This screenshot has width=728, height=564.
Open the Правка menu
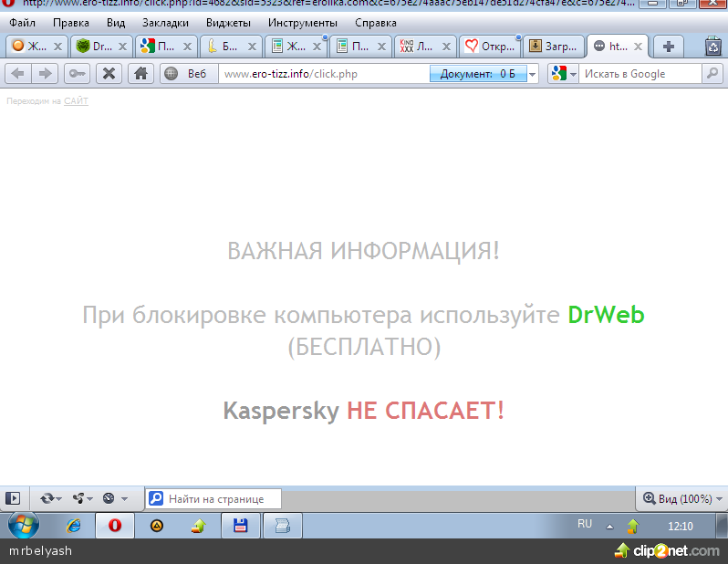pos(70,23)
